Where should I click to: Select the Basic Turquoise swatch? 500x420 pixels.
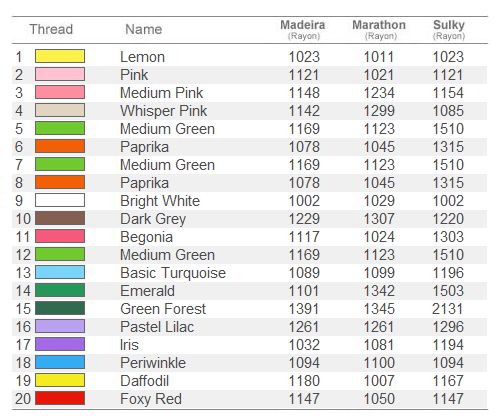(60, 272)
